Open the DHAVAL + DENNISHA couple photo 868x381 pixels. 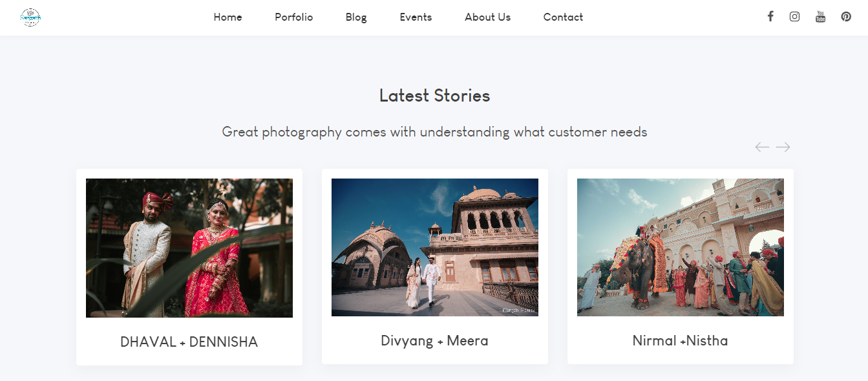(189, 248)
